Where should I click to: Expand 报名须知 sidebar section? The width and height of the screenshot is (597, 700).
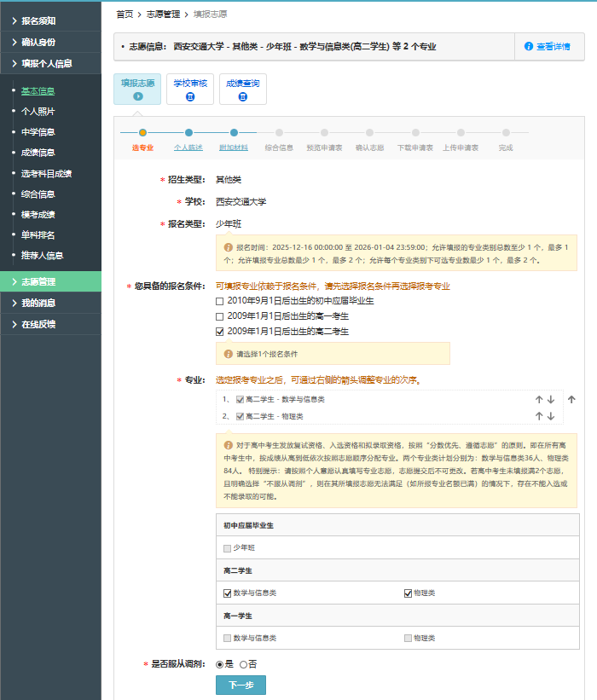(x=51, y=20)
